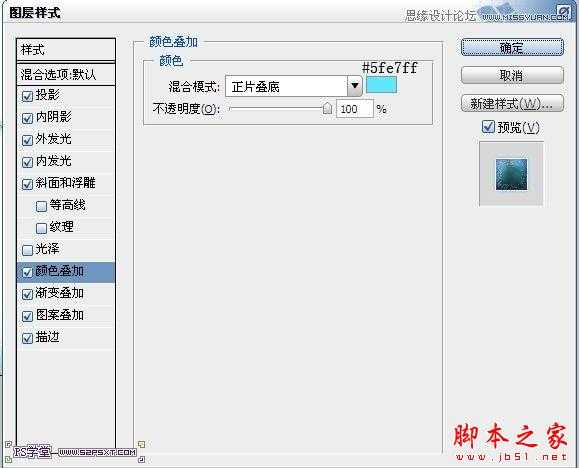Enable the 纹理 texture checkbox

click(x=41, y=228)
